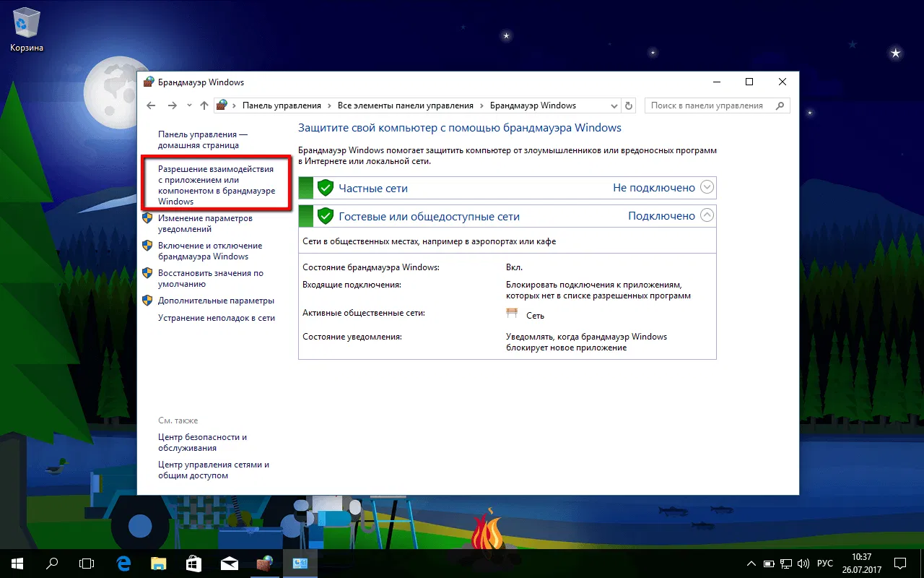Viewport: 924px width, 578px height.
Task: Open the Mail app from the taskbar
Action: click(229, 563)
